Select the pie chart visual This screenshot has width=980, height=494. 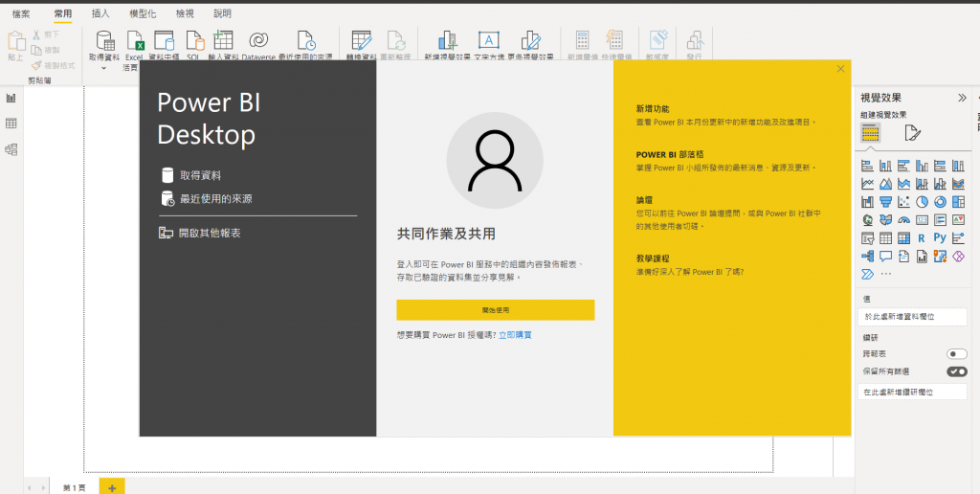click(922, 202)
